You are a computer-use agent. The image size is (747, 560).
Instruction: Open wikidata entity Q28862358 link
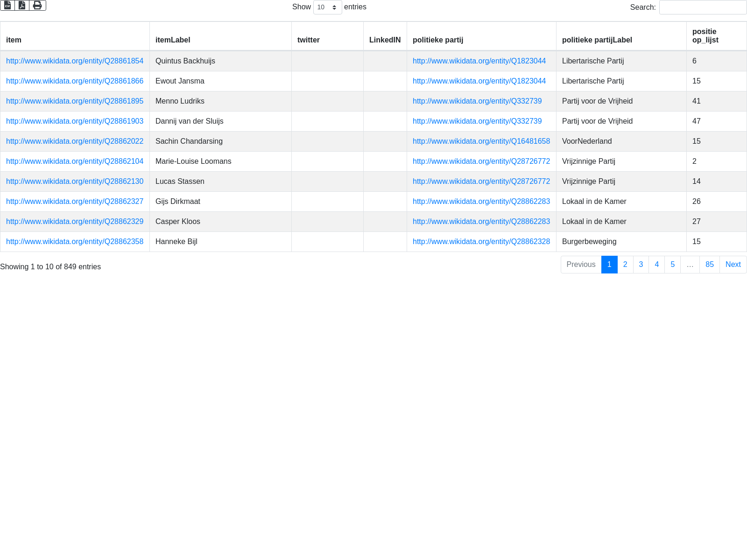75,242
